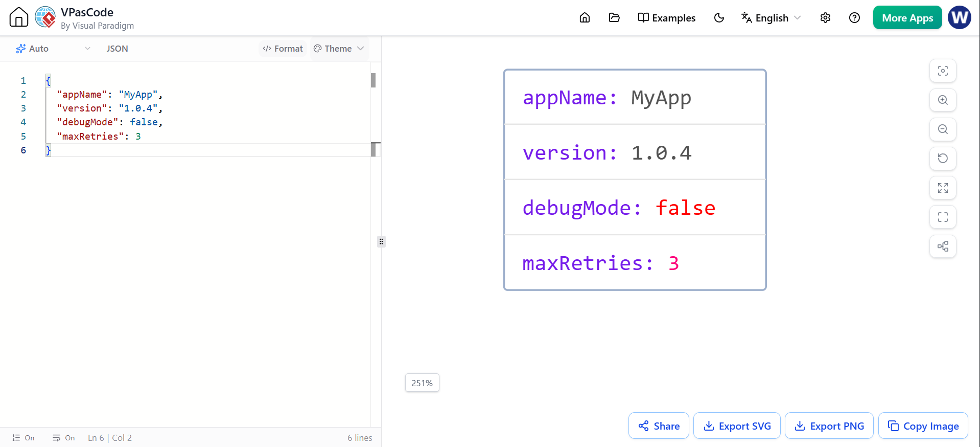The height and width of the screenshot is (447, 980).
Task: Enter fullscreen with the corner-brackets icon
Action: tap(943, 217)
